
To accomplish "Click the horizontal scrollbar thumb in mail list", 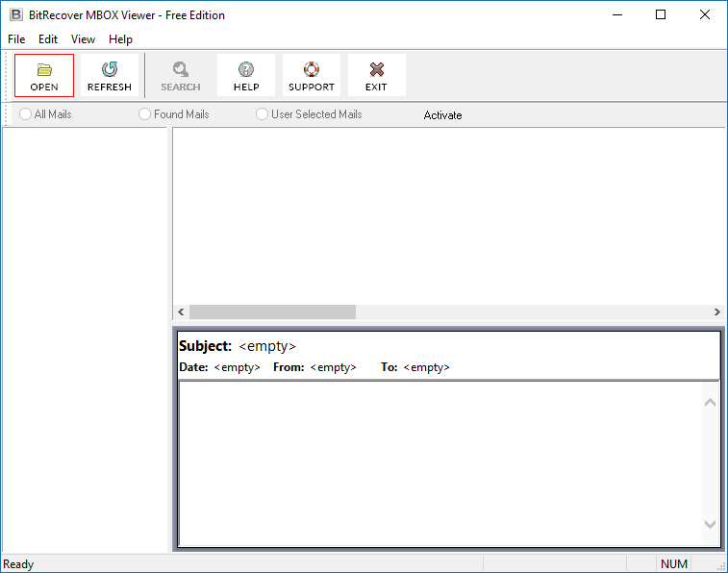I will [272, 312].
